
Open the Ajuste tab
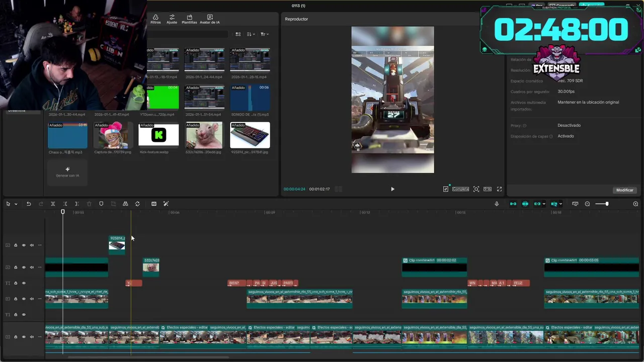(172, 19)
